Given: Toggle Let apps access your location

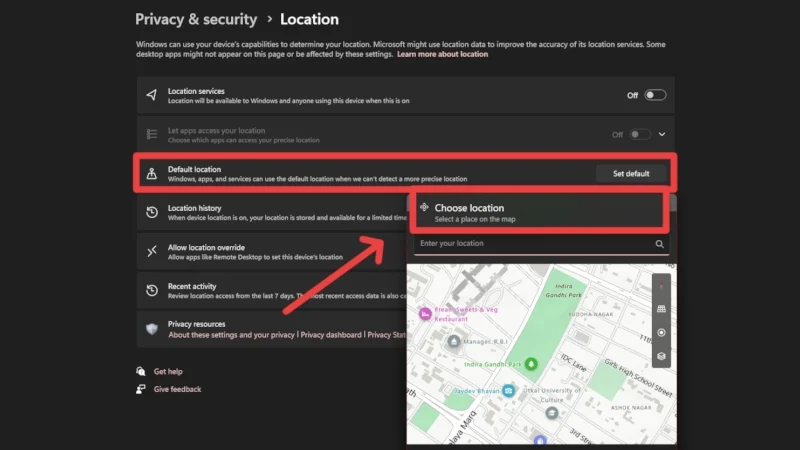Looking at the screenshot, I should (x=639, y=134).
